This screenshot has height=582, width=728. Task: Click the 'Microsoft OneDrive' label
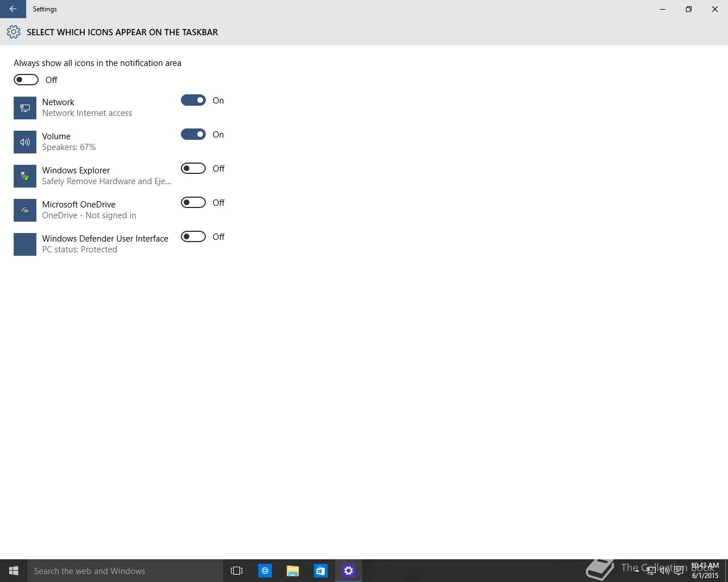click(78, 205)
